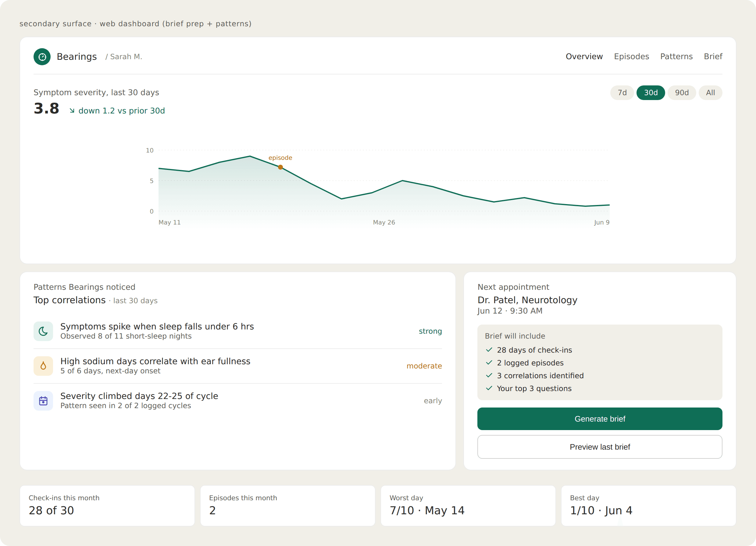Screen dimensions: 756x546
Task: Click checkmark beside 2 logged episodes
Action: point(489,363)
